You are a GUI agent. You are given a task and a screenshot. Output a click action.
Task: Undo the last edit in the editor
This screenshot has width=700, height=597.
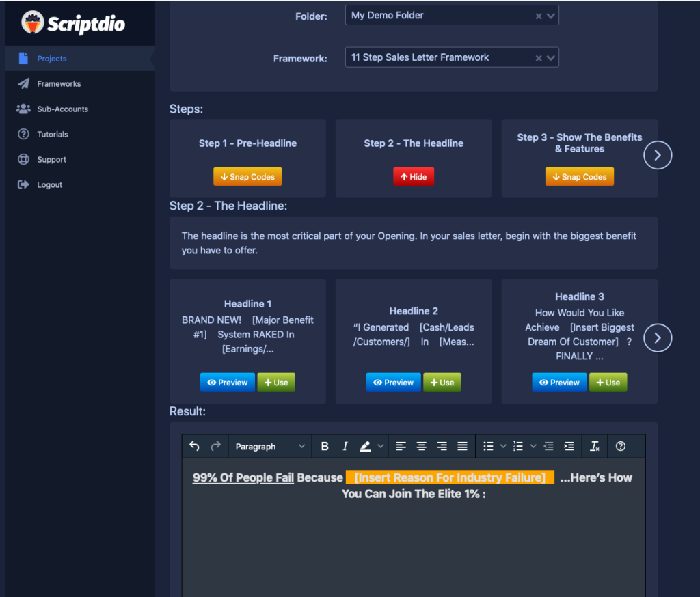pyautogui.click(x=194, y=446)
